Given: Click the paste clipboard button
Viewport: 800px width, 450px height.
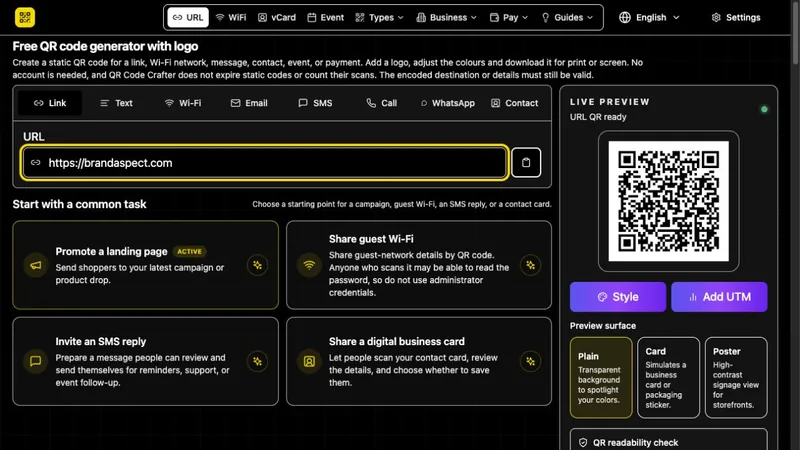Looking at the screenshot, I should coord(526,163).
